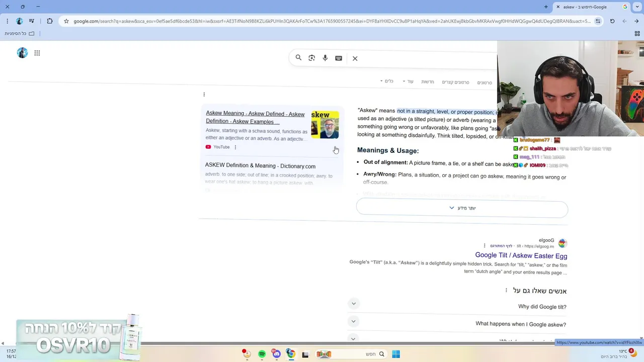This screenshot has height=362, width=644.
Task: Bookmark this page with star icon
Action: 66,21
